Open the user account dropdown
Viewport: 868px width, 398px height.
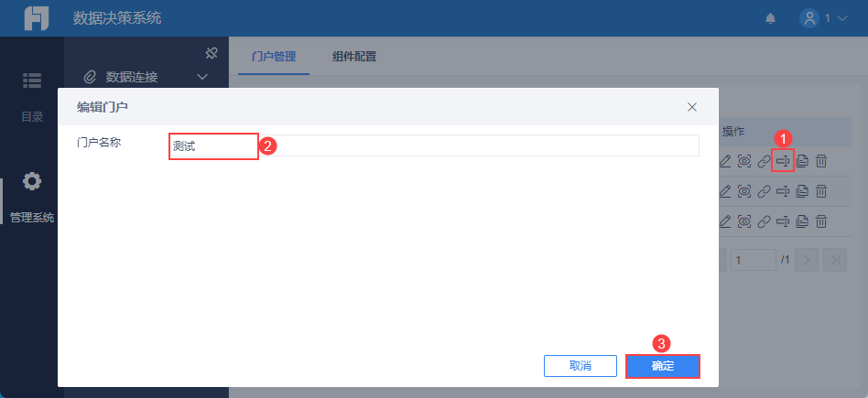coord(823,18)
